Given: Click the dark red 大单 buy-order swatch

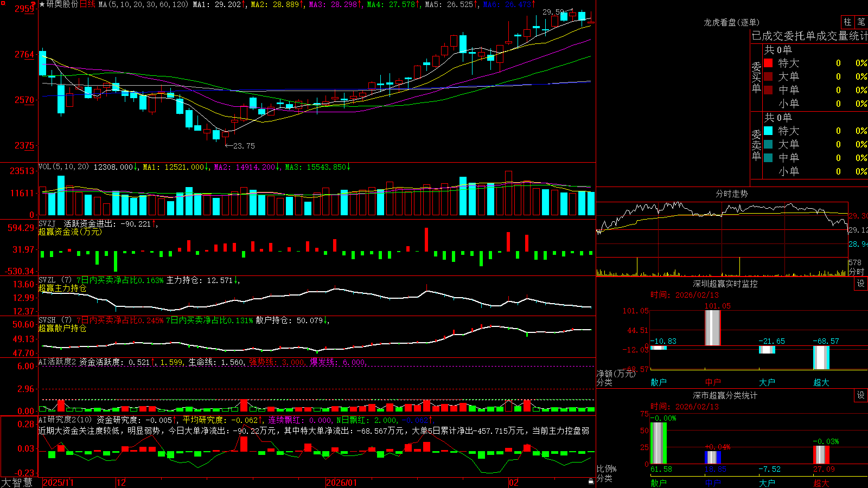Looking at the screenshot, I should 768,76.
